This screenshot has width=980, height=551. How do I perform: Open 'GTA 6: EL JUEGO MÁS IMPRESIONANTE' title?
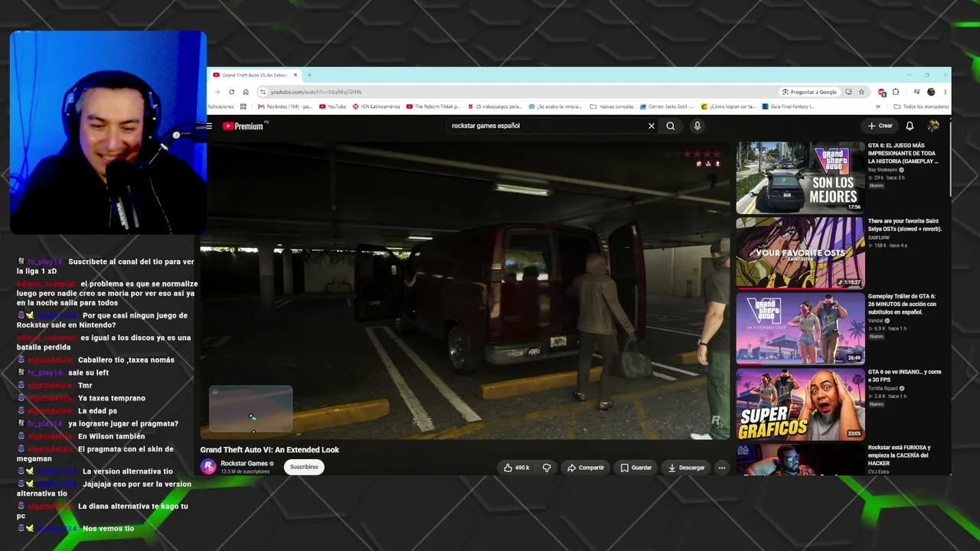[903, 154]
